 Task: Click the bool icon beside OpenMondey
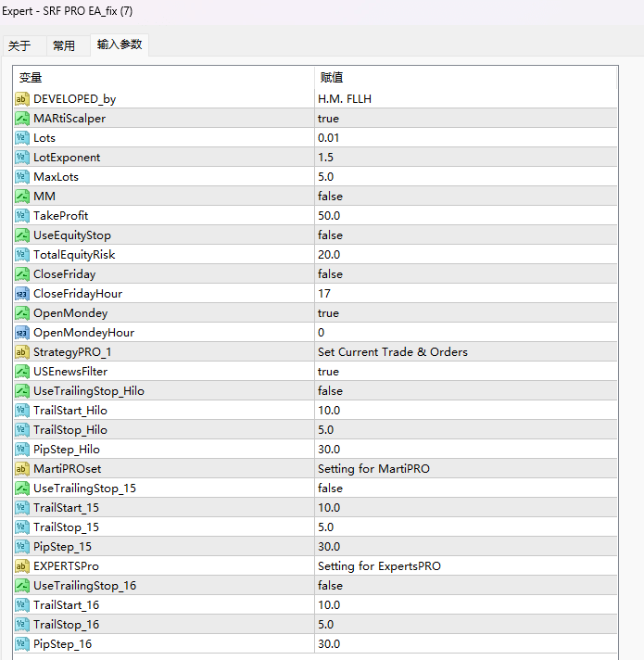click(22, 313)
